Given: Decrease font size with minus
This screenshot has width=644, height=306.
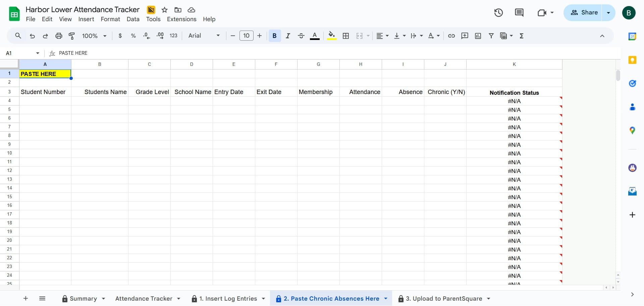Looking at the screenshot, I should [x=233, y=36].
